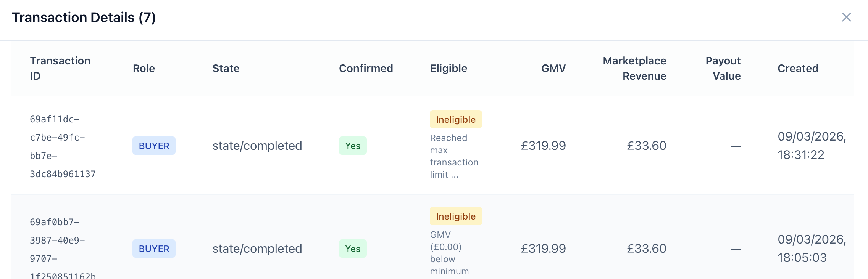Click the State column header
This screenshot has height=279, width=868.
[226, 68]
